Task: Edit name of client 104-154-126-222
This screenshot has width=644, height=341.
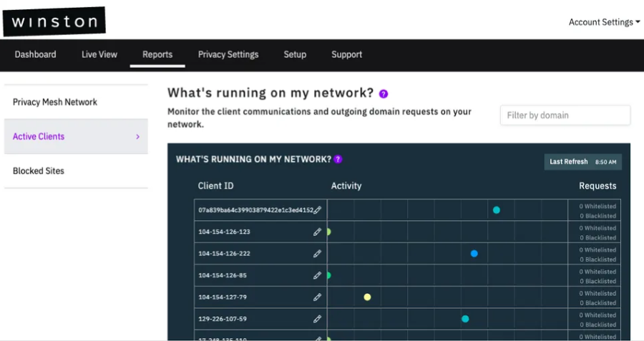Action: point(317,254)
